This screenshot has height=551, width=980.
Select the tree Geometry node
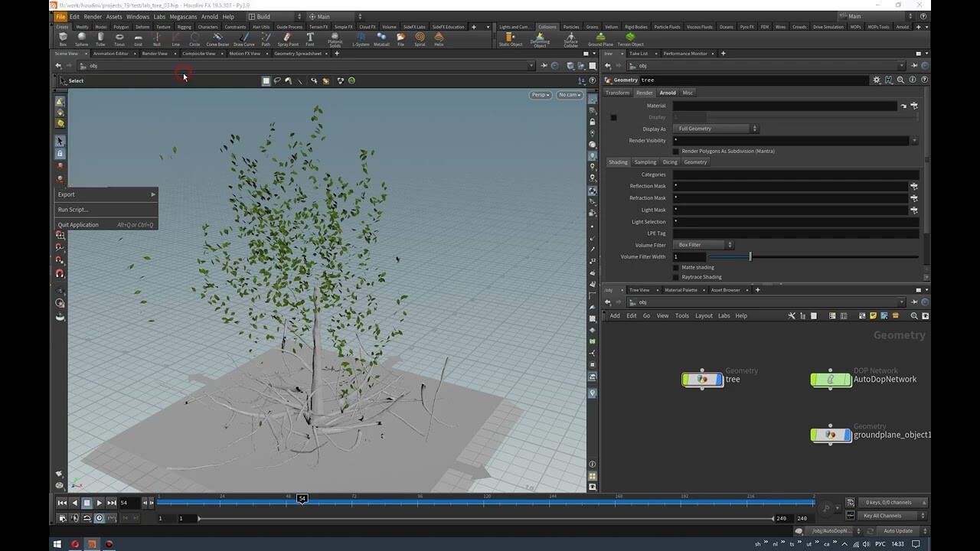702,379
